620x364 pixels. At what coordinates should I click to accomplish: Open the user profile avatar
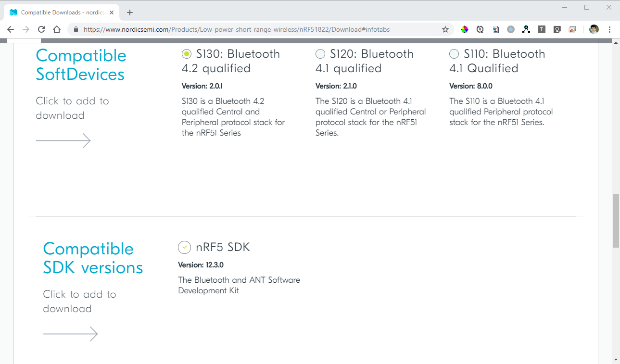[594, 29]
